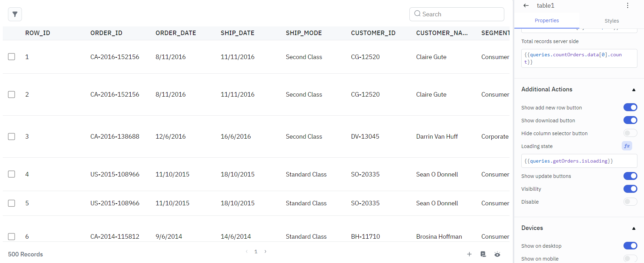Collapse the Additional Actions section
This screenshot has width=644, height=263.
pyautogui.click(x=634, y=90)
